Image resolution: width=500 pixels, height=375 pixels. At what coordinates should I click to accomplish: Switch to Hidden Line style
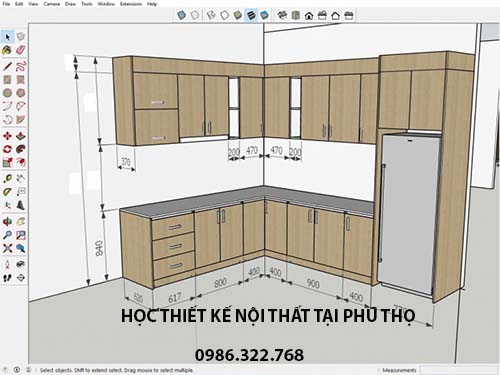(x=224, y=15)
